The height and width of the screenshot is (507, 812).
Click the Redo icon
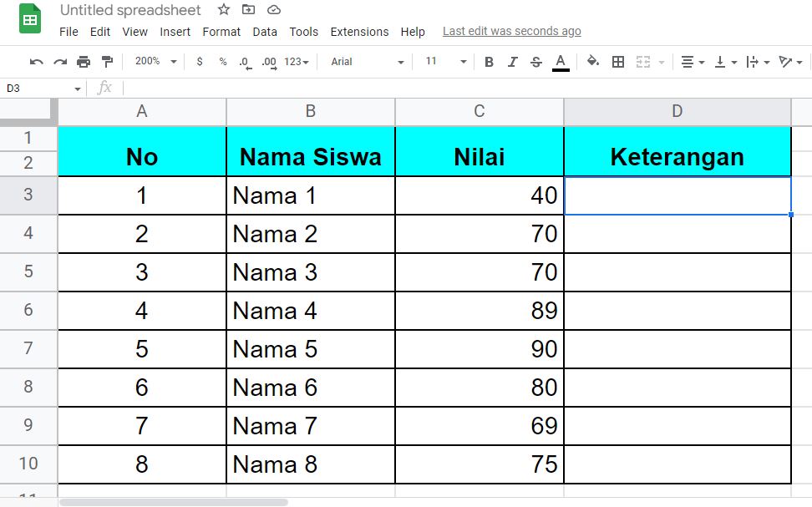[60, 62]
